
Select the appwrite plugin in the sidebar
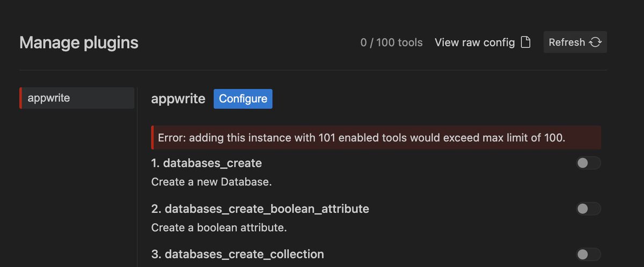click(77, 98)
